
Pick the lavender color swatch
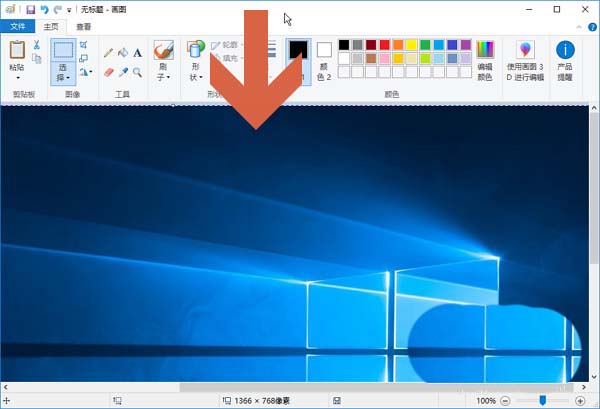click(466, 59)
